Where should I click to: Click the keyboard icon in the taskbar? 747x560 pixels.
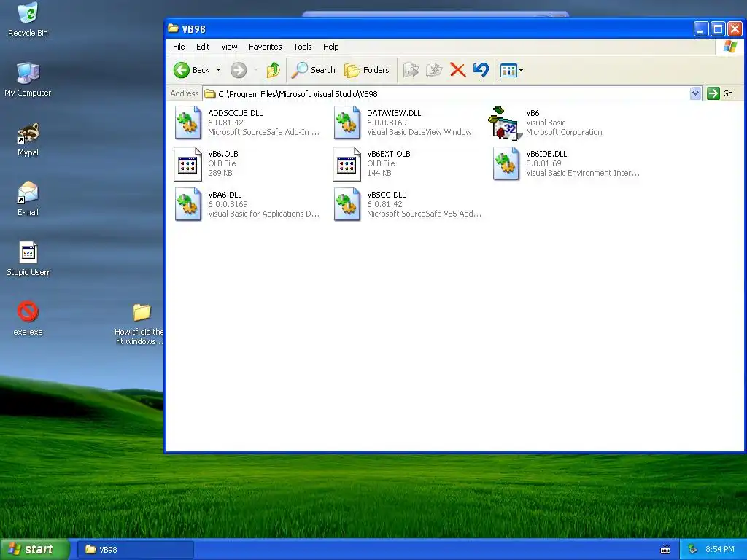click(x=665, y=550)
